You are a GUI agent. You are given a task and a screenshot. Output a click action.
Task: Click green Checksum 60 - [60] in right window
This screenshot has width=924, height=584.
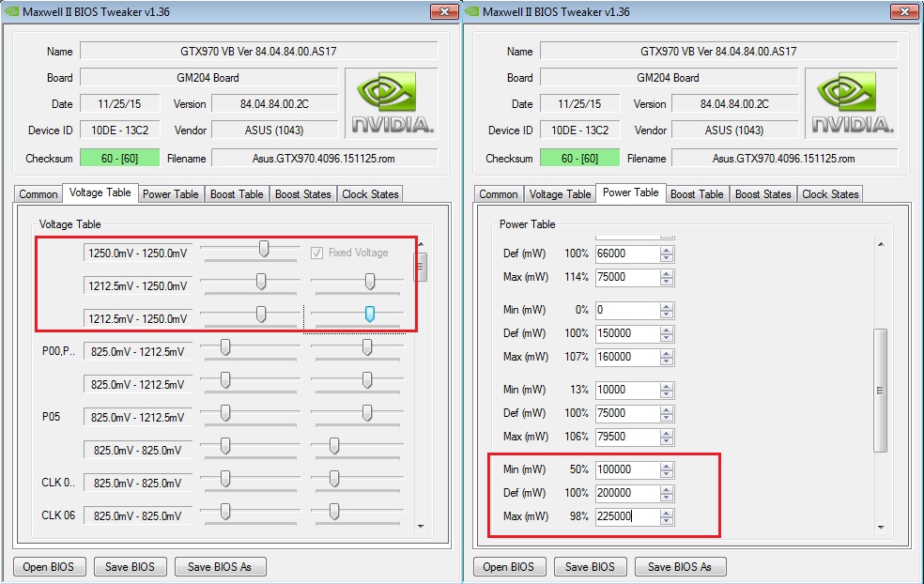tap(580, 158)
